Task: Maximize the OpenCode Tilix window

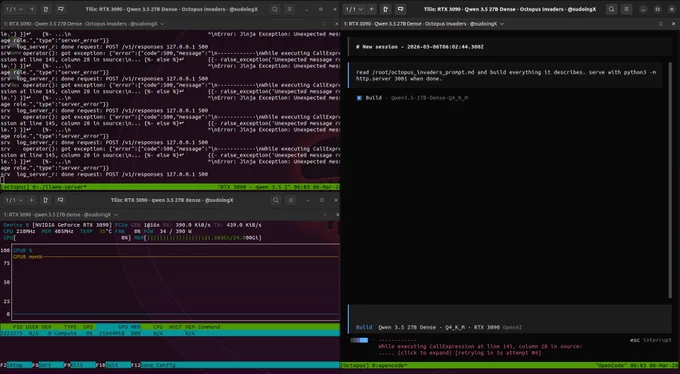Action: coord(657,9)
